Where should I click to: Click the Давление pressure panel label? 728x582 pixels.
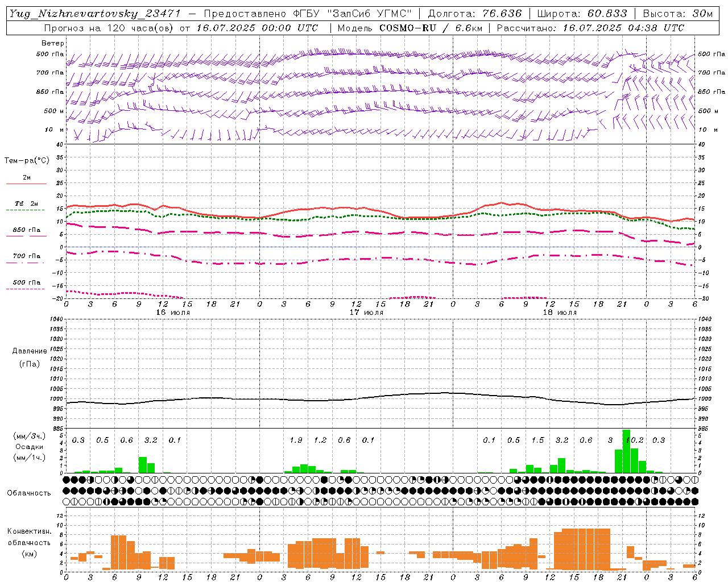[x=30, y=351]
